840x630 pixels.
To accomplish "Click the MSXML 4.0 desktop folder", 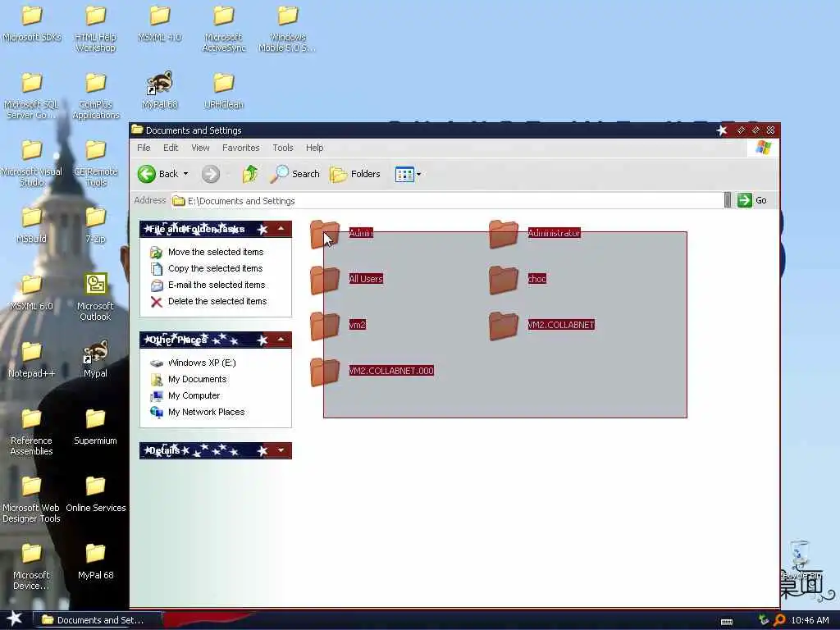I will 160,15.
